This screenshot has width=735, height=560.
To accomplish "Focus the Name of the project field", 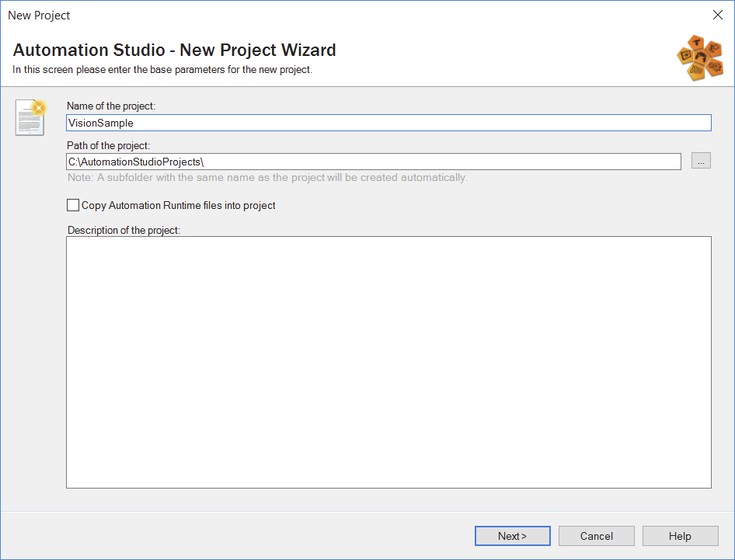I will (x=388, y=123).
